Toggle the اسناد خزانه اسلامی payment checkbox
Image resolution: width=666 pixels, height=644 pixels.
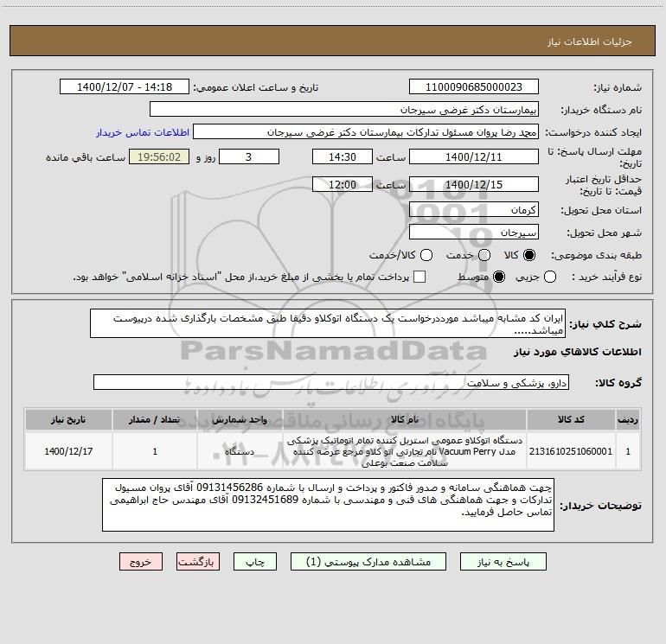tap(419, 277)
